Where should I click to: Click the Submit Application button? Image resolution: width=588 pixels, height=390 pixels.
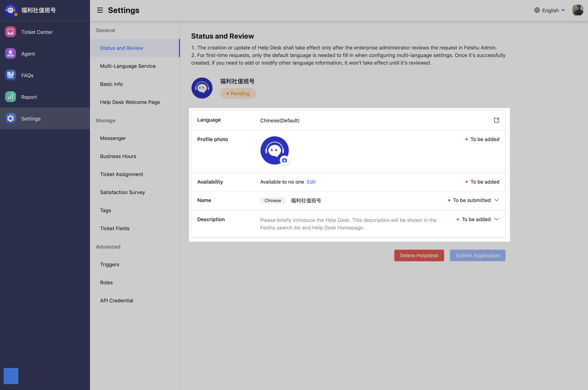[x=477, y=255]
